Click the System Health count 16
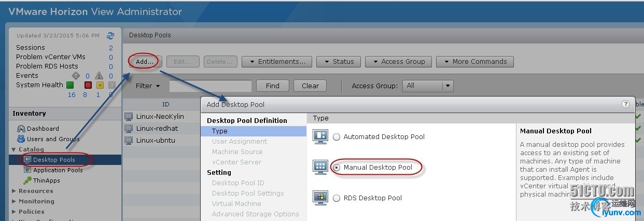 click(x=72, y=94)
